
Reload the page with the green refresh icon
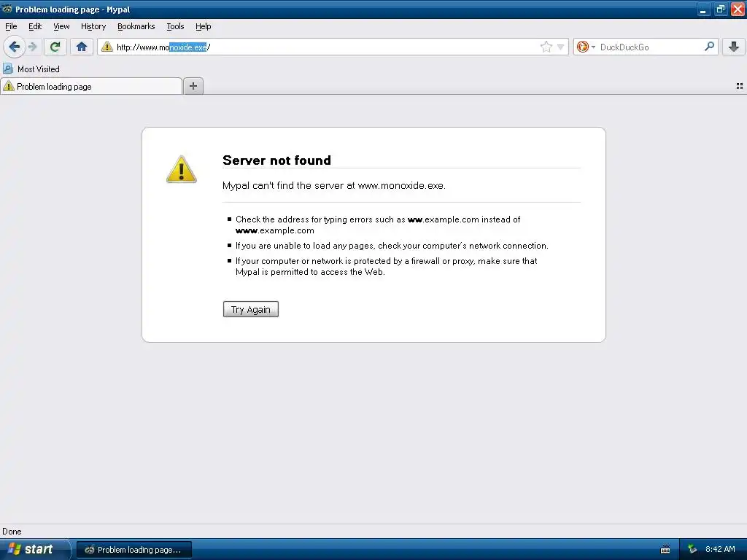pos(55,47)
